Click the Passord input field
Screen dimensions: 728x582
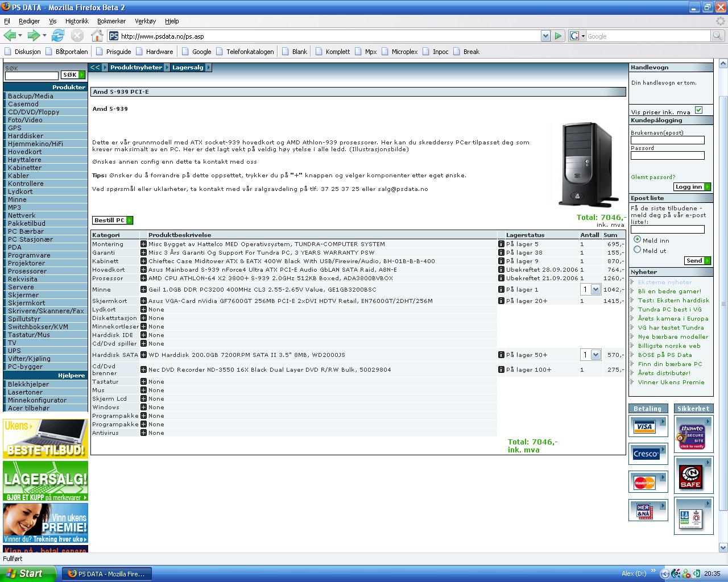[x=668, y=155]
